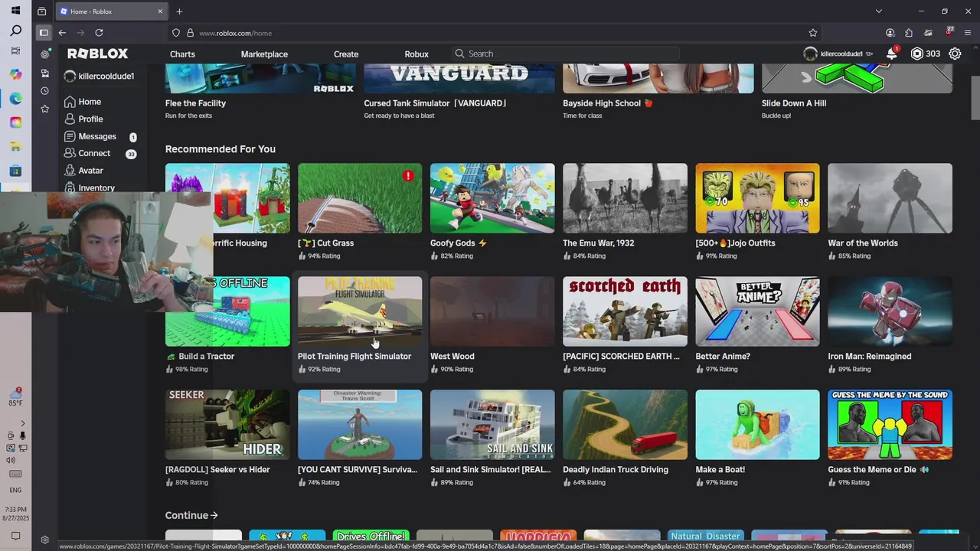
Task: Open the Continue section link
Action: (x=191, y=515)
